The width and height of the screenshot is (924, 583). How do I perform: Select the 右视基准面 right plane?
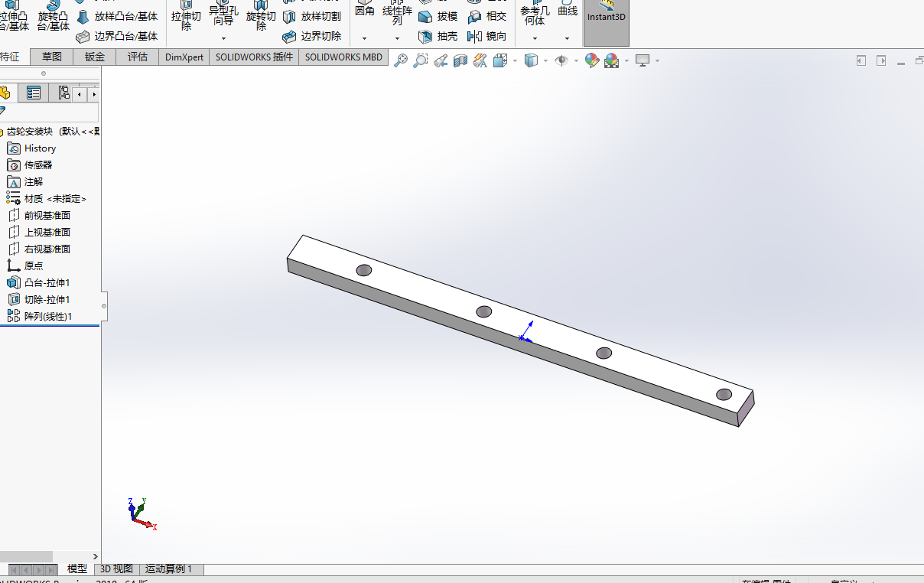(39, 249)
